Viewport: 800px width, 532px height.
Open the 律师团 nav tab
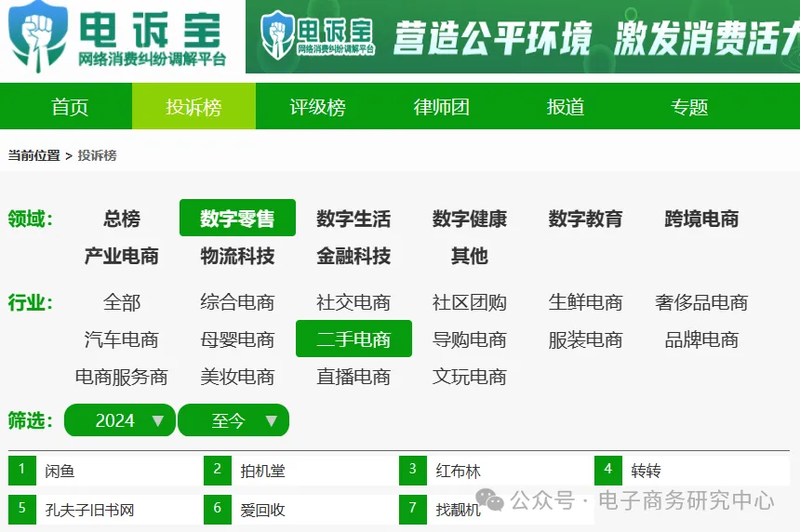click(441, 107)
